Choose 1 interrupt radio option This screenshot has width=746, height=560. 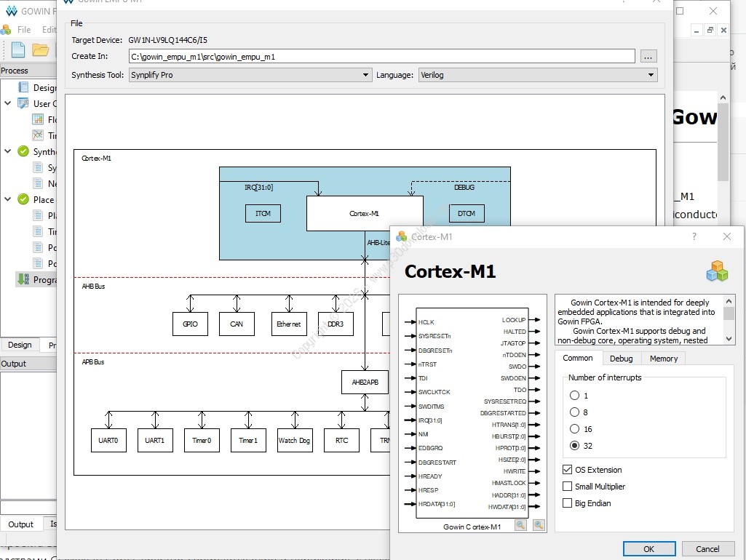575,396
